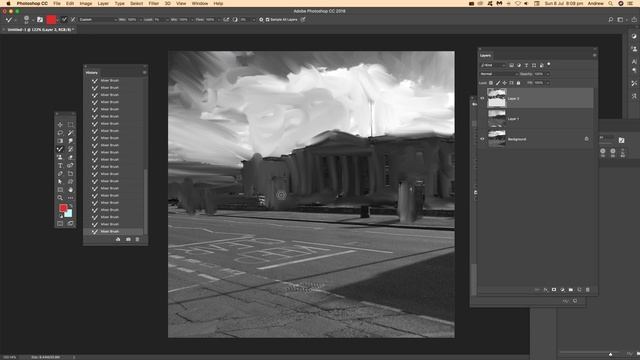Toggle lock all padlock in Layers lock row

518,83
